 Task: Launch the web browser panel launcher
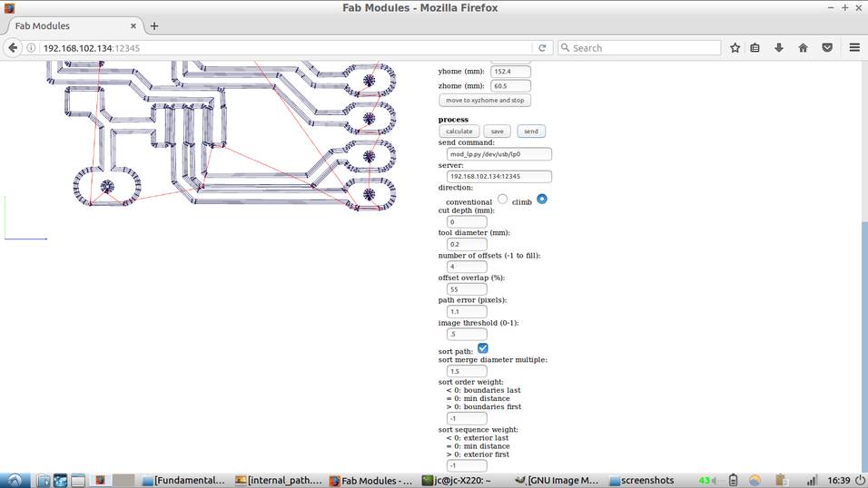[60, 480]
